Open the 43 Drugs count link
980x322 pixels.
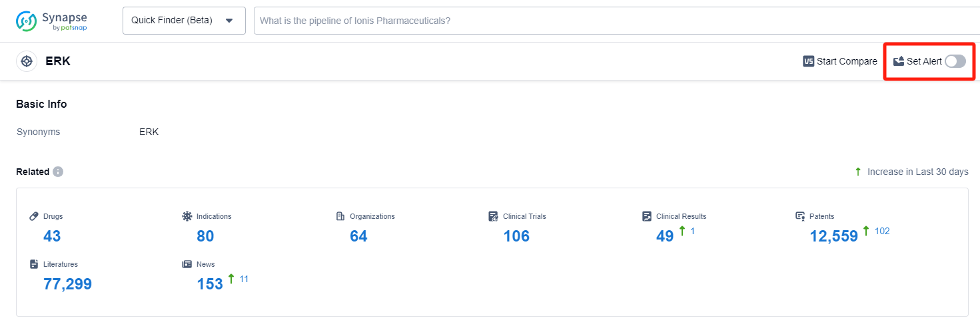(52, 236)
